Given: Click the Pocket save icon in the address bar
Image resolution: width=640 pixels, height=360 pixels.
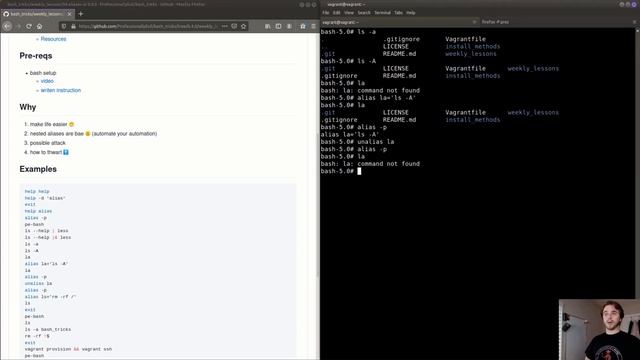Looking at the screenshot, I should click(x=234, y=26).
